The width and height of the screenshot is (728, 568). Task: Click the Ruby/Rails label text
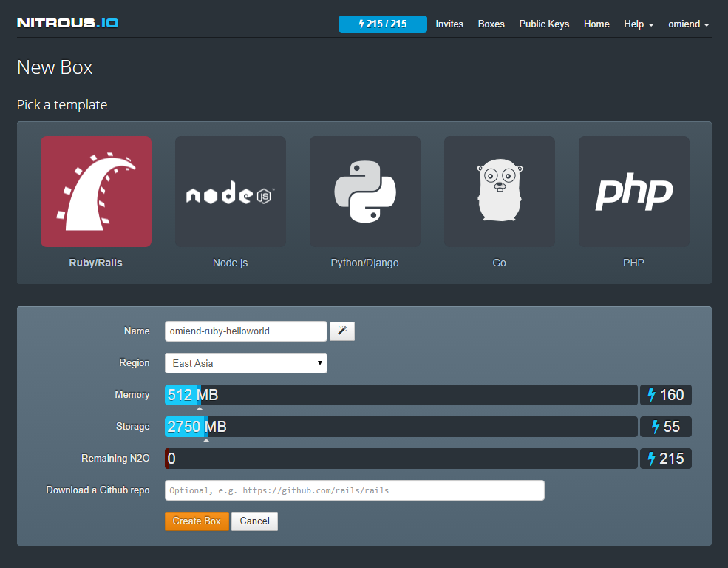coord(95,263)
